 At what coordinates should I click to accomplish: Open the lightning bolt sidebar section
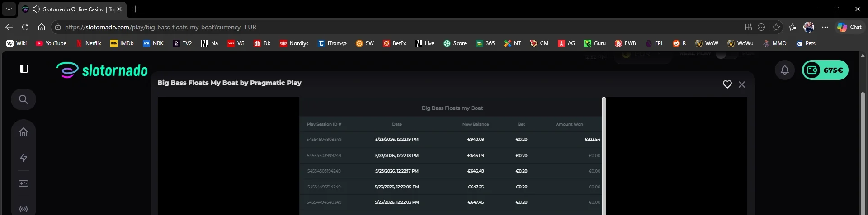click(x=24, y=158)
